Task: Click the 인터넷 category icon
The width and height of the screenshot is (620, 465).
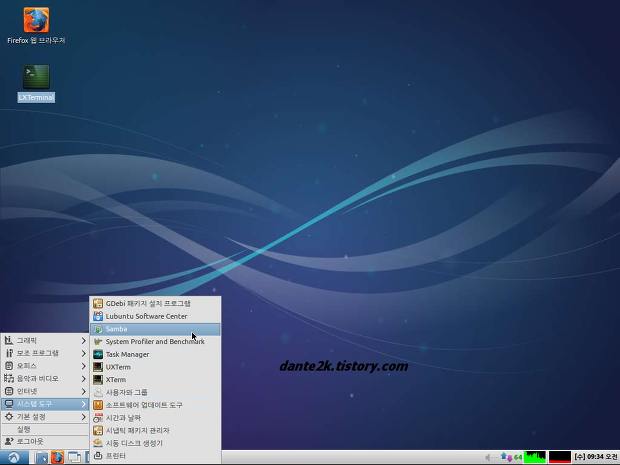Action: point(9,391)
